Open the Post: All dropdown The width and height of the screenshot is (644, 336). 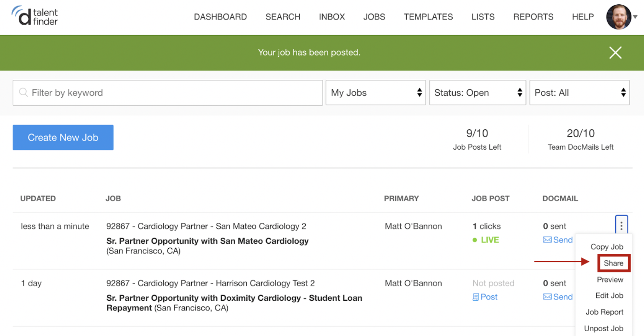point(579,93)
